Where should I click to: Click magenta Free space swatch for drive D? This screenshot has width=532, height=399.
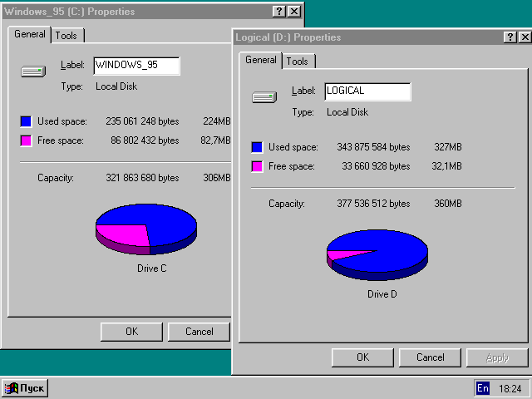point(257,166)
